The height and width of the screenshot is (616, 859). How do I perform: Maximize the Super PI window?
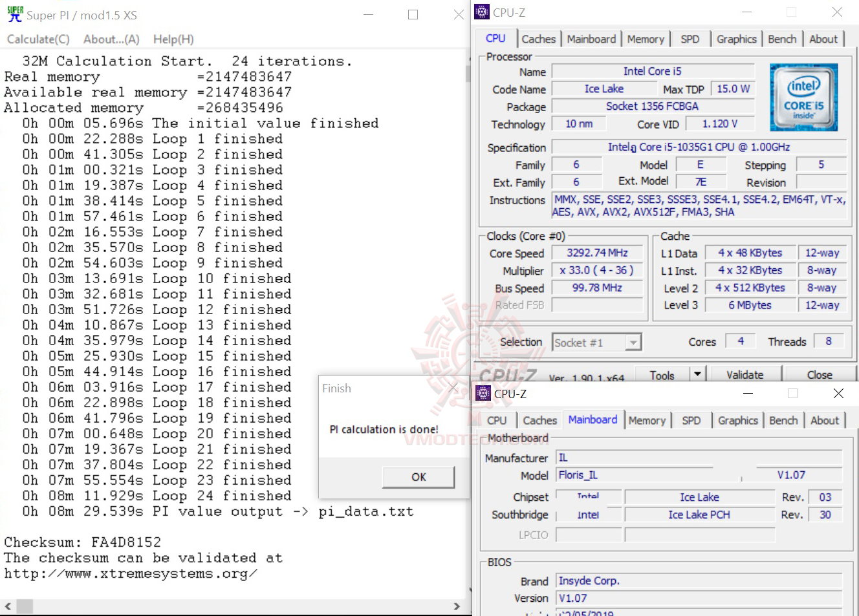(413, 14)
